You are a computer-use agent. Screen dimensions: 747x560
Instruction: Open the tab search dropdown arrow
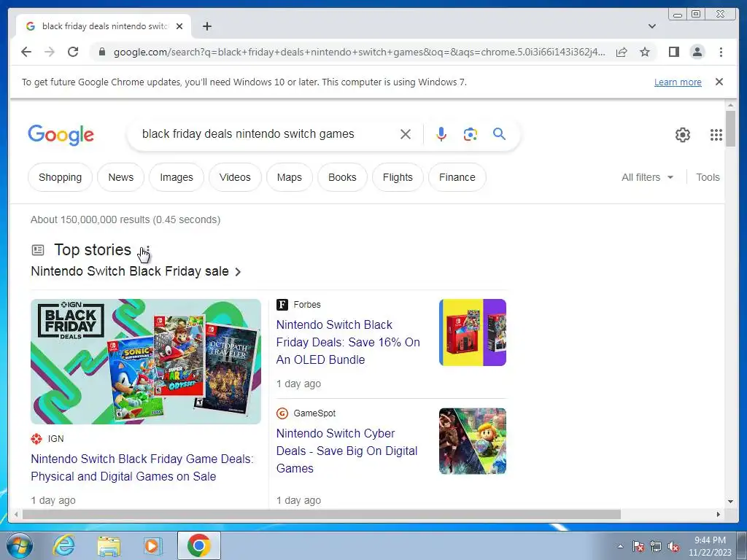pos(651,26)
